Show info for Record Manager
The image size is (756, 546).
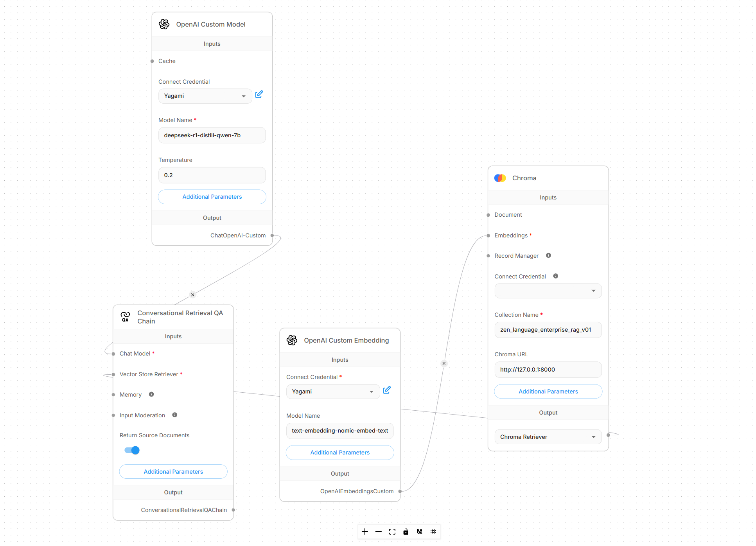tap(548, 255)
